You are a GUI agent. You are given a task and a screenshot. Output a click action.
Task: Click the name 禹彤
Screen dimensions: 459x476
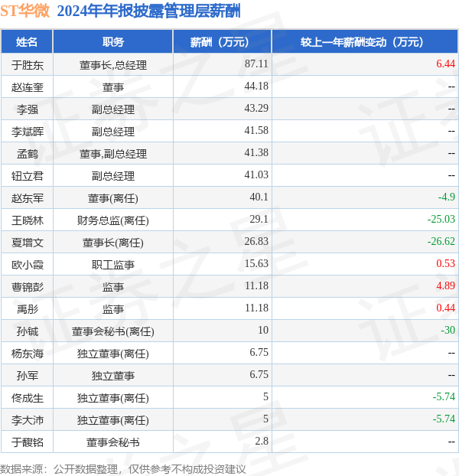(x=28, y=309)
